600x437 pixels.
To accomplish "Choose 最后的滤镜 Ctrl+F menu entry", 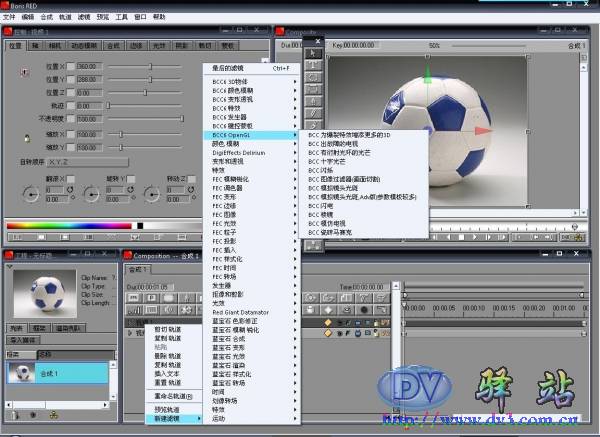I will (x=252, y=68).
